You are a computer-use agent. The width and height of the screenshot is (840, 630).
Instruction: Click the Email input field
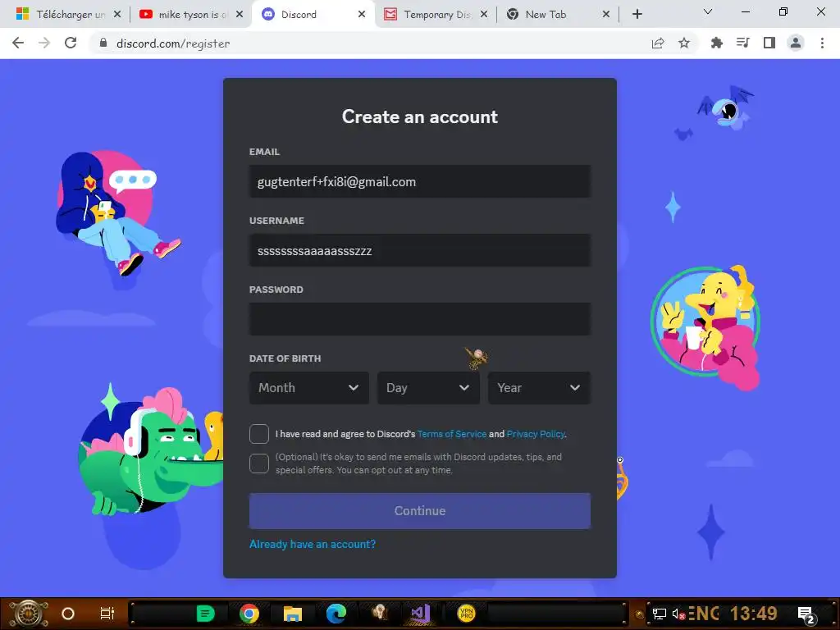(x=419, y=181)
